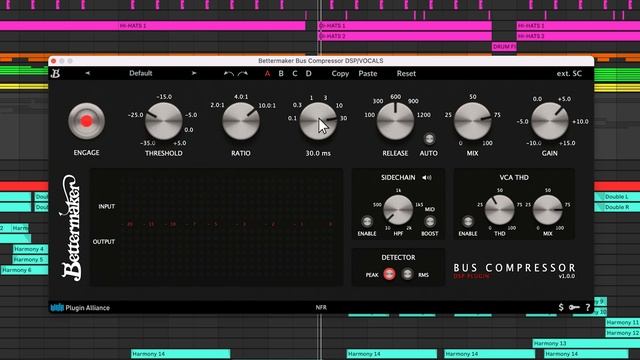Turn on the MID BOOST switch
This screenshot has height=360, width=640.
click(x=429, y=221)
